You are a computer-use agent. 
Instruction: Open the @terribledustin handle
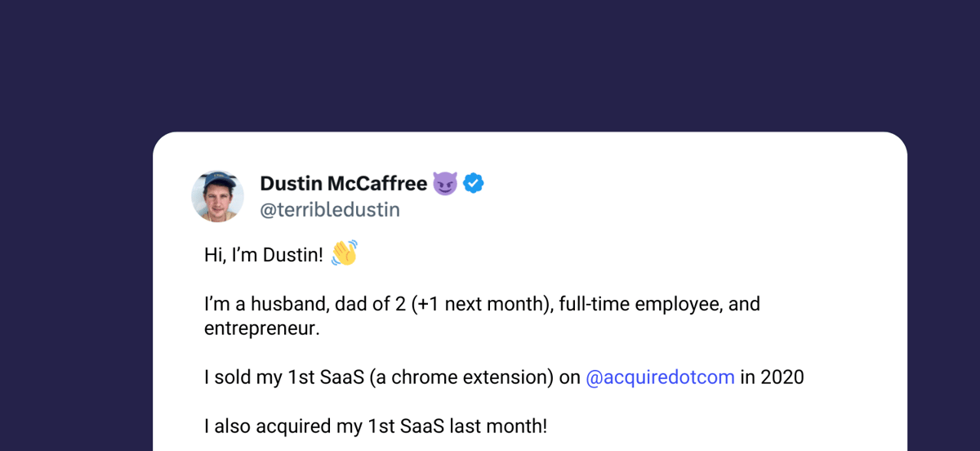330,210
